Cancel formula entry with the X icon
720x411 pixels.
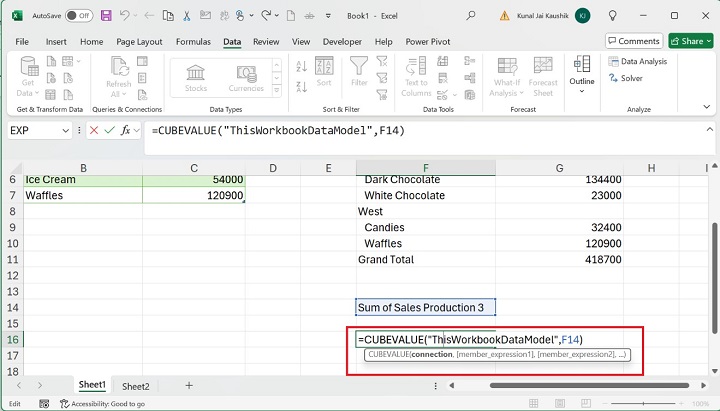(94, 131)
